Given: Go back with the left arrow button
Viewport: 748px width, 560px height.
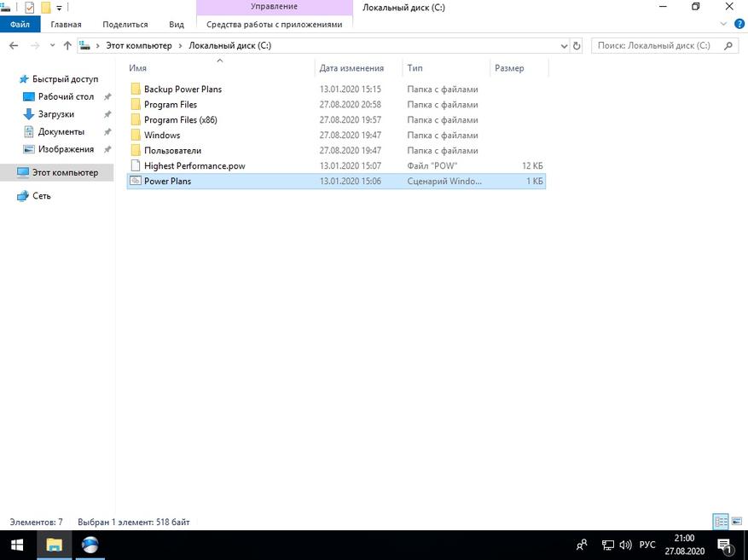Looking at the screenshot, I should point(14,46).
